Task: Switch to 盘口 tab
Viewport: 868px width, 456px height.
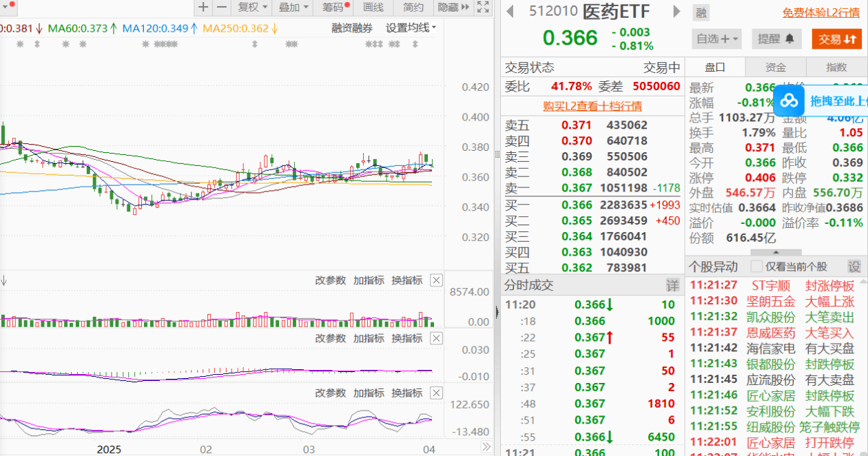Action: click(715, 67)
